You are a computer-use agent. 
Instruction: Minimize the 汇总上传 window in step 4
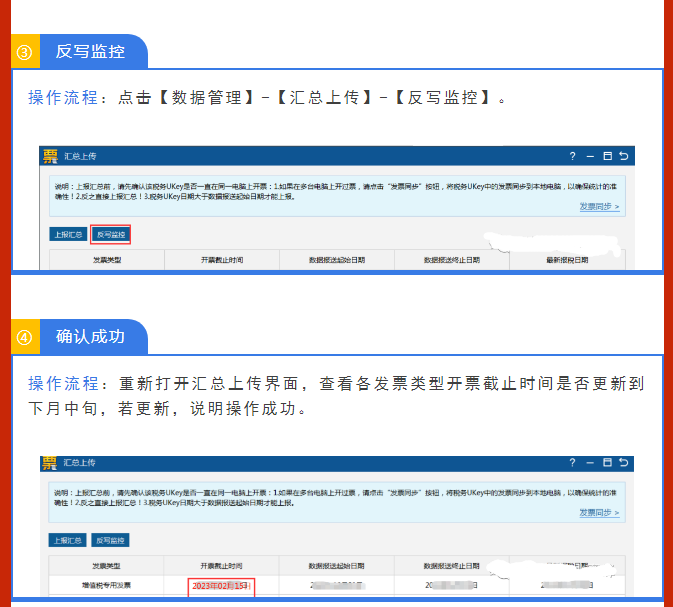click(591, 463)
